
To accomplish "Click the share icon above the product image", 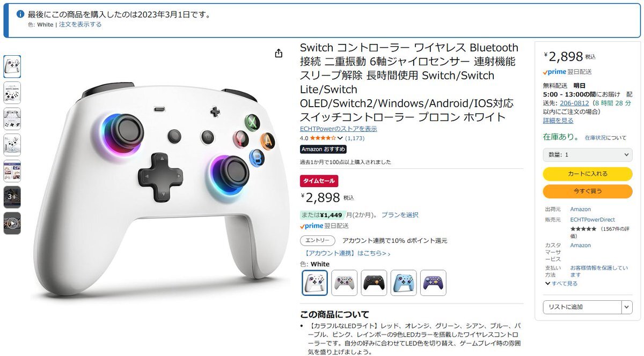I will [279, 53].
